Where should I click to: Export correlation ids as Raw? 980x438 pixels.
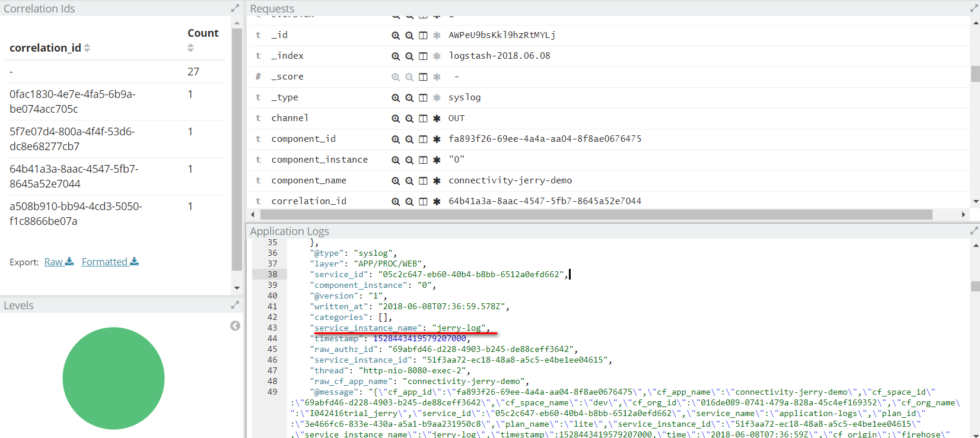(59, 262)
